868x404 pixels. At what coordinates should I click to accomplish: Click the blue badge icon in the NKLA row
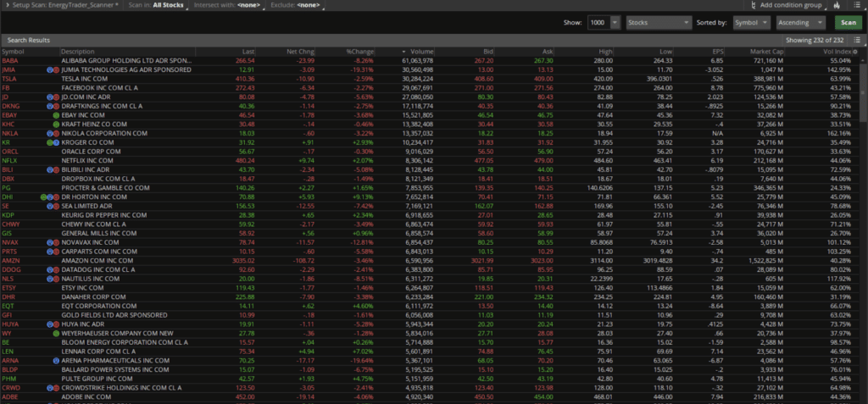[50, 133]
